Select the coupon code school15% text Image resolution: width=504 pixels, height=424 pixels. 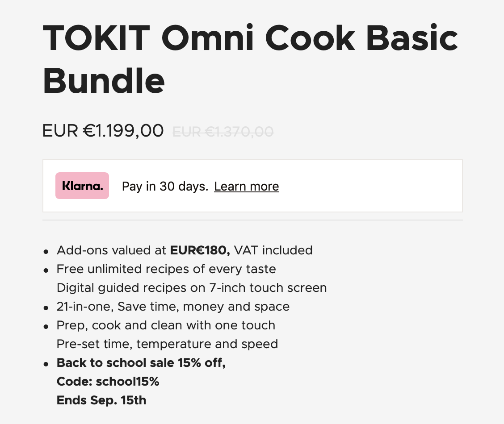(128, 382)
